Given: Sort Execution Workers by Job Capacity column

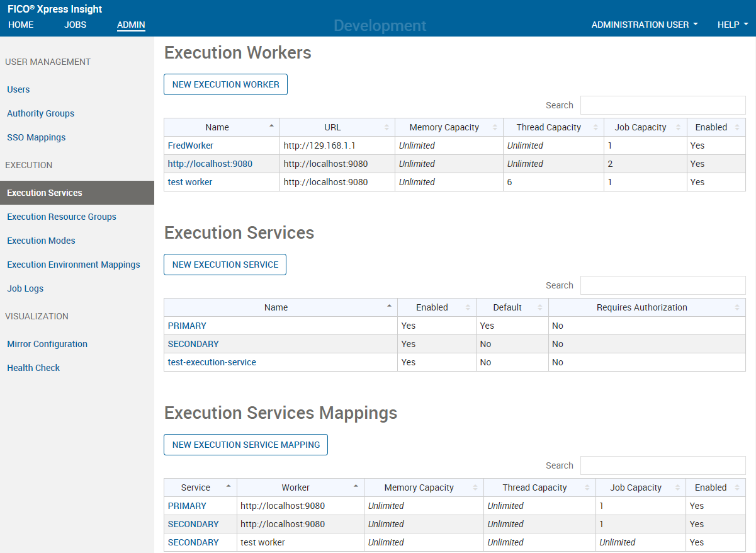Looking at the screenshot, I should click(x=640, y=127).
